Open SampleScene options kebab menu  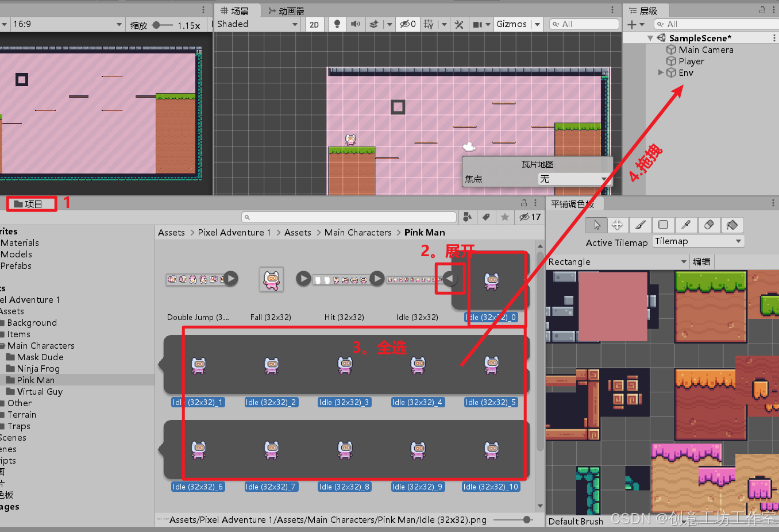point(774,38)
